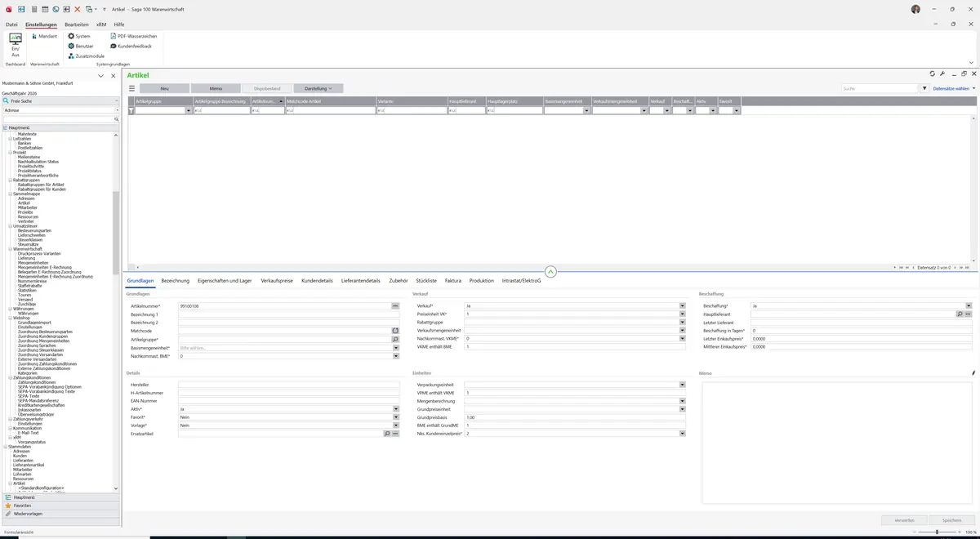This screenshot has height=539, width=980.
Task: Switch to the Verkaufspreise tab
Action: click(x=277, y=281)
